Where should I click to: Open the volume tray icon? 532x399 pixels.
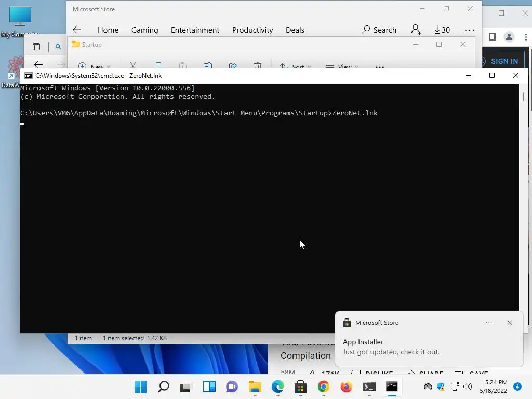click(468, 387)
